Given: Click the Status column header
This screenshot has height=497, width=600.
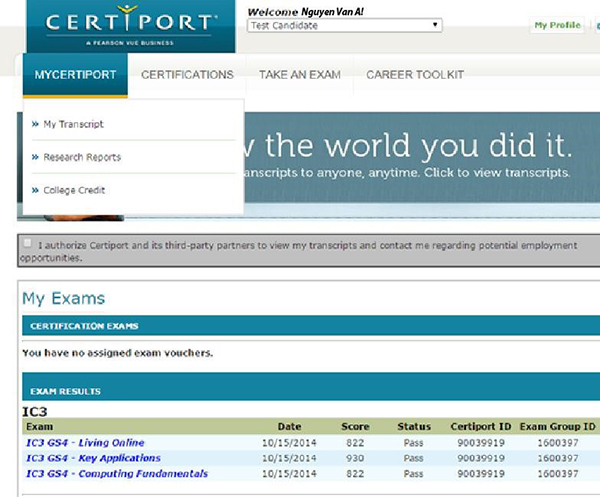Looking at the screenshot, I should coord(414,426).
